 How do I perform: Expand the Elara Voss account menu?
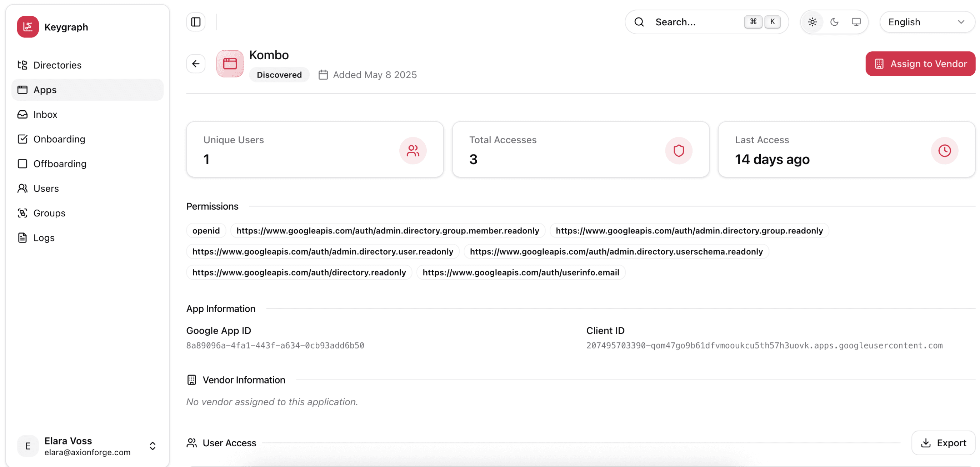point(152,446)
